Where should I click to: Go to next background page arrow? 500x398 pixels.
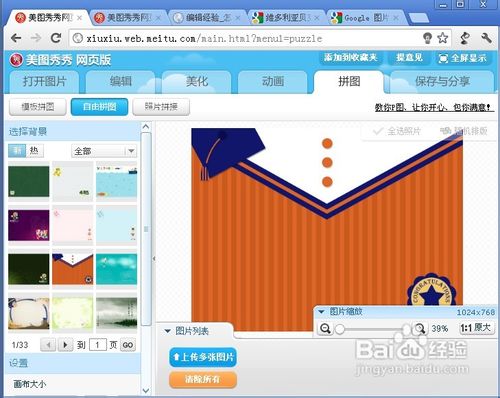[x=65, y=345]
